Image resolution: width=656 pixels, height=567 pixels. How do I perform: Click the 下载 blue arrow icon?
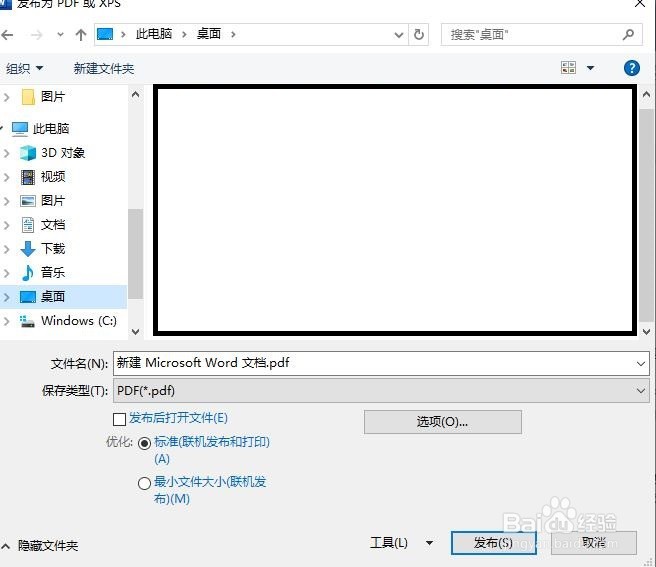point(28,249)
